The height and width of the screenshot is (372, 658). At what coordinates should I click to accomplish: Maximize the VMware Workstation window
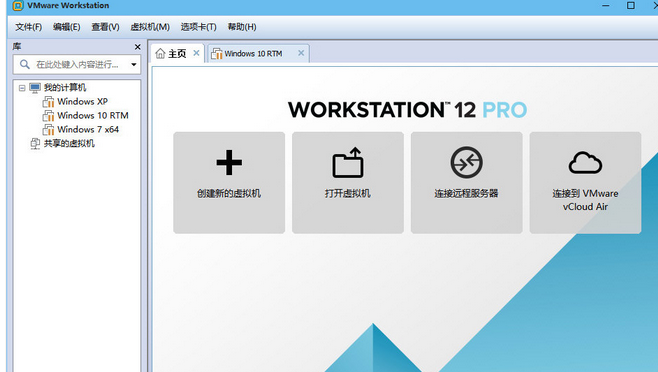[x=631, y=5]
